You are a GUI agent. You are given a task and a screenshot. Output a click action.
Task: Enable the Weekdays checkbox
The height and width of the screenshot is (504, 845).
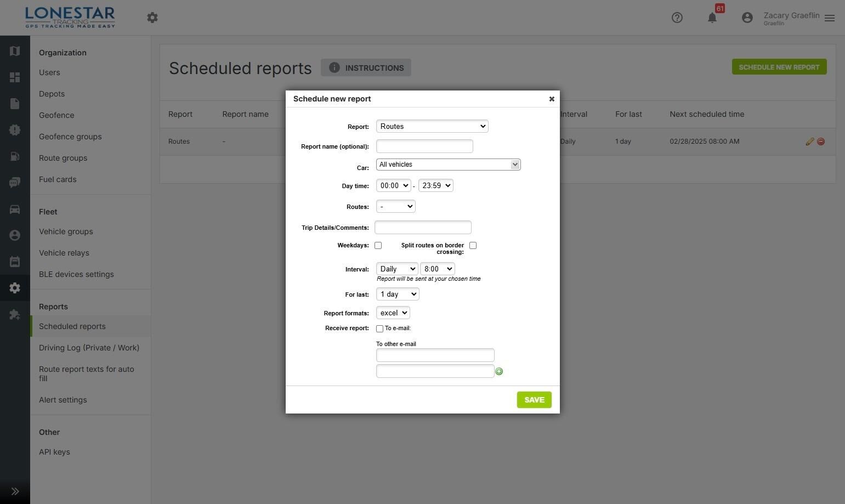(378, 245)
